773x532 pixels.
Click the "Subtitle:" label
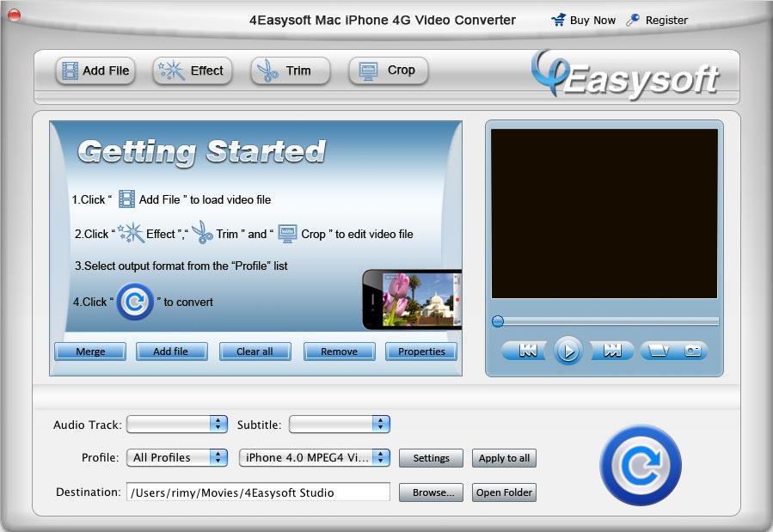click(x=260, y=425)
